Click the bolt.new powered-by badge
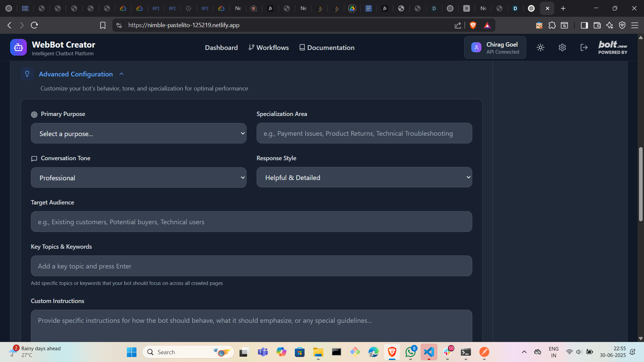This screenshot has width=644, height=362. 612,48
